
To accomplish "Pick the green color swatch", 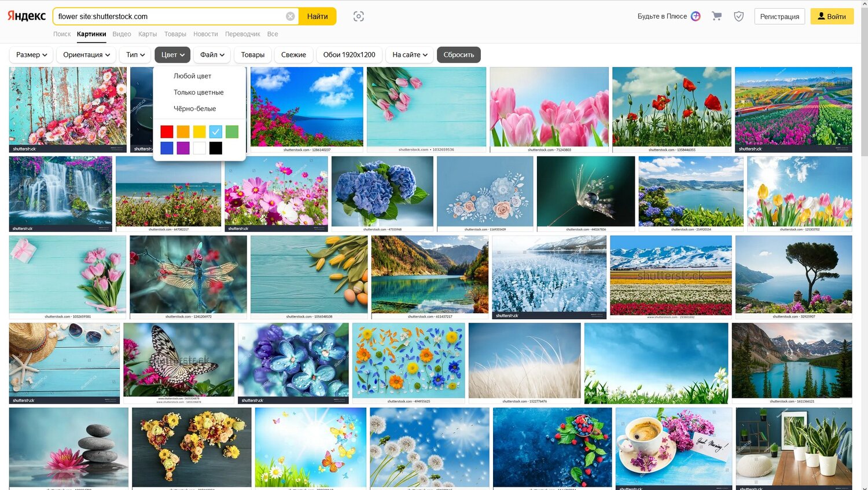I will 231,132.
